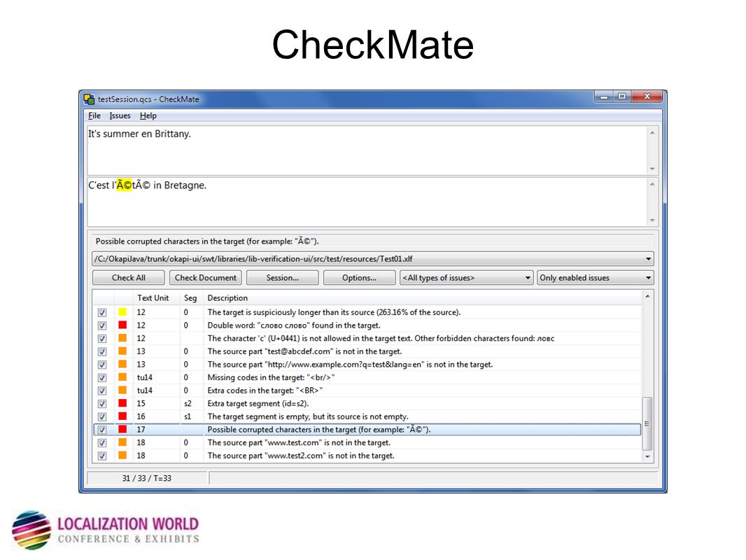Image resolution: width=746 pixels, height=560 pixels.
Task: Select the empty target segment description
Action: (308, 416)
